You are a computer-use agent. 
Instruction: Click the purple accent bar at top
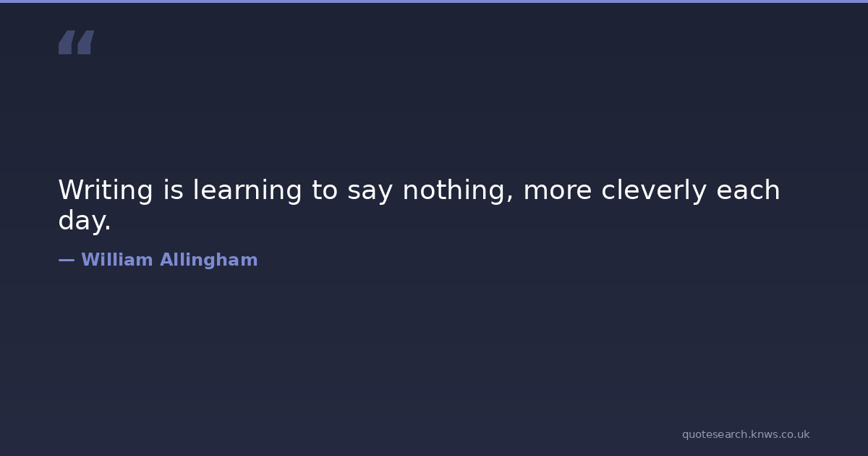point(434,1)
